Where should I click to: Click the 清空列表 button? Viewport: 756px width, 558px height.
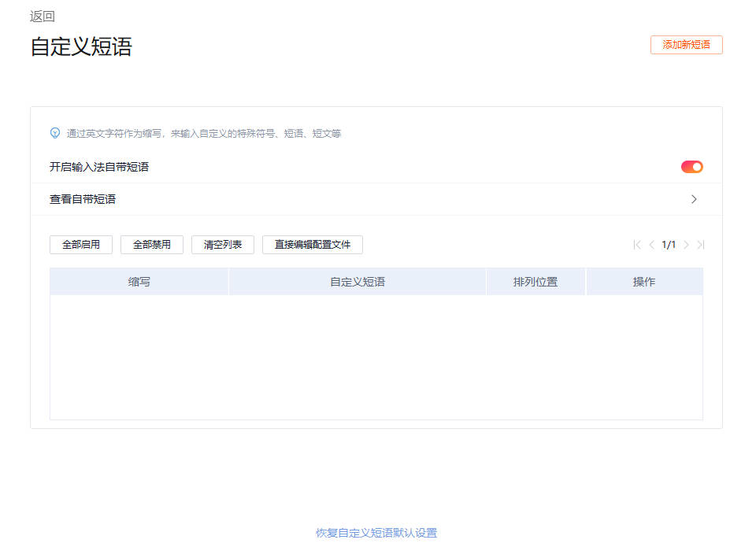(221, 245)
